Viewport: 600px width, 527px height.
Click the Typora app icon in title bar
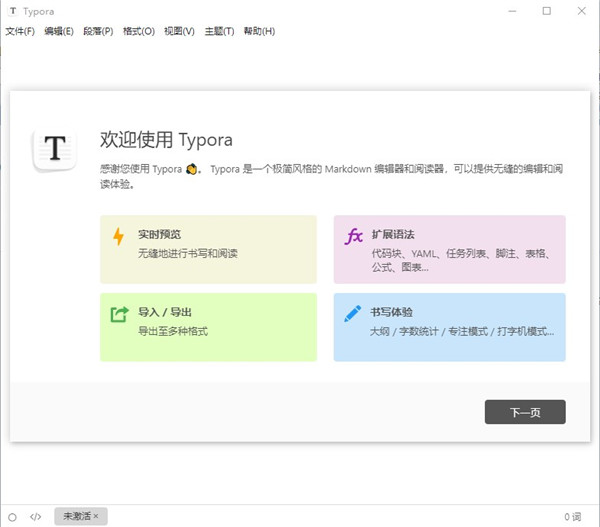(x=12, y=11)
